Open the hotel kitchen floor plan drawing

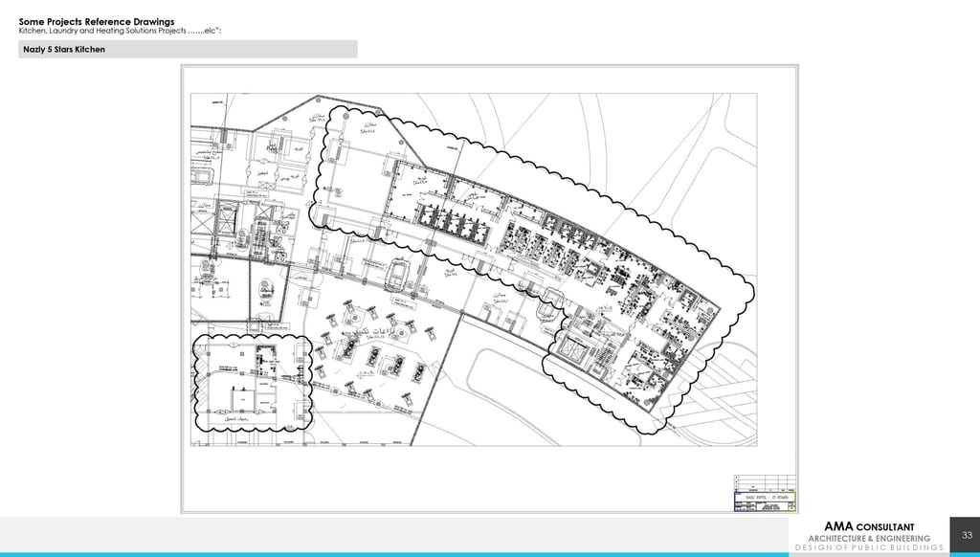[489, 289]
